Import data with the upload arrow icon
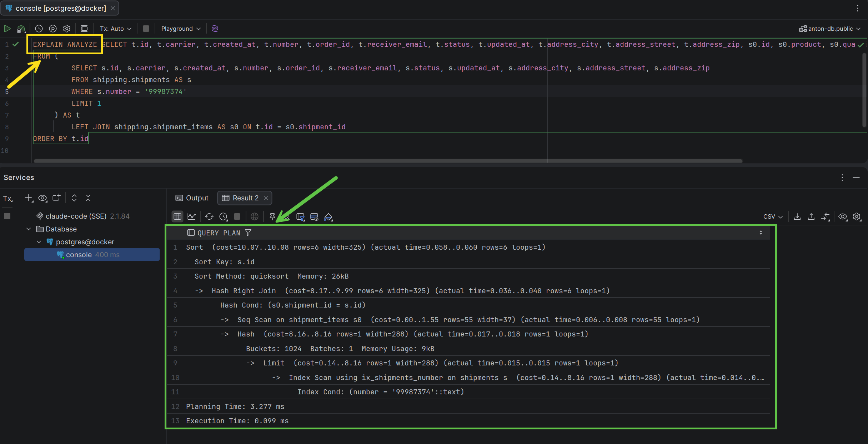 click(x=811, y=216)
